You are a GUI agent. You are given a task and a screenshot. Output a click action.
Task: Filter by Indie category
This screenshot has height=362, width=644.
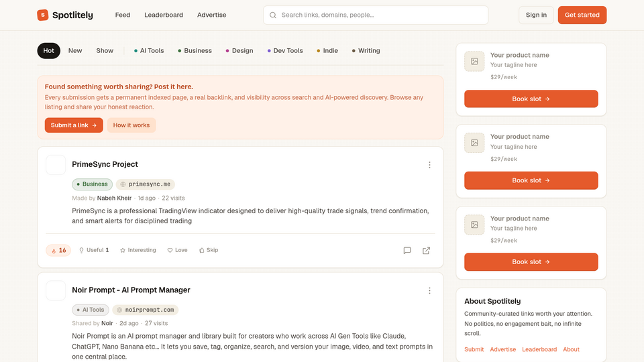pyautogui.click(x=327, y=51)
